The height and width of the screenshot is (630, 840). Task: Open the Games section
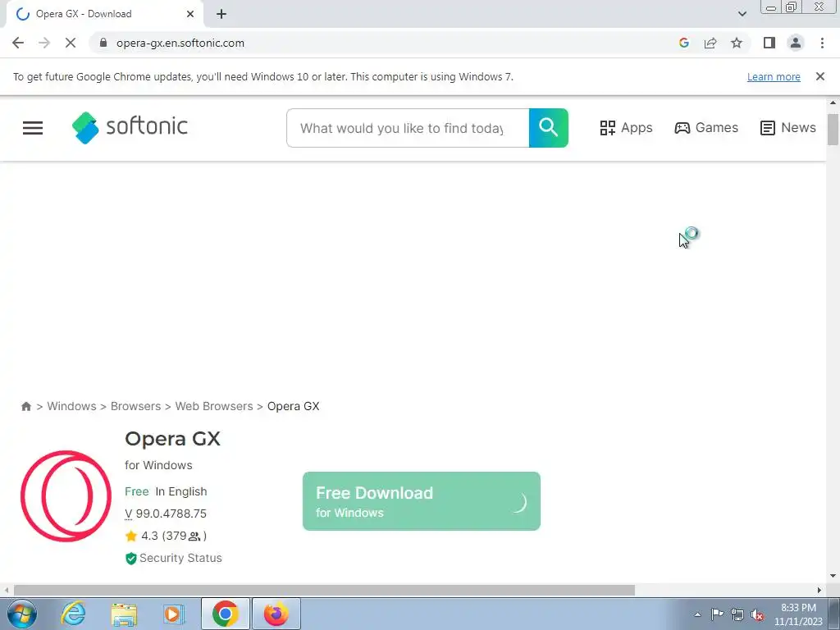(x=706, y=127)
